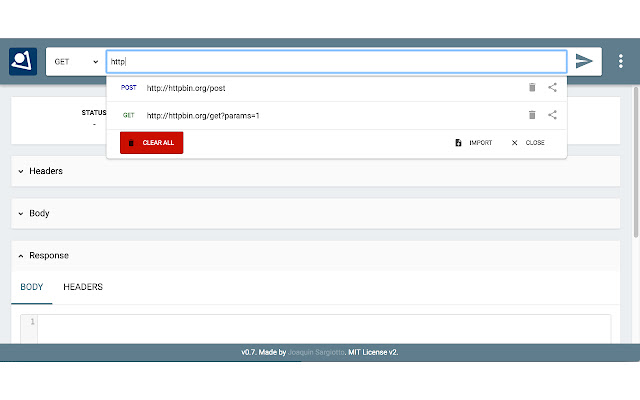Screen dimensions: 640x400
Task: Click the vertical scrollbar thumb
Action: click(636, 162)
